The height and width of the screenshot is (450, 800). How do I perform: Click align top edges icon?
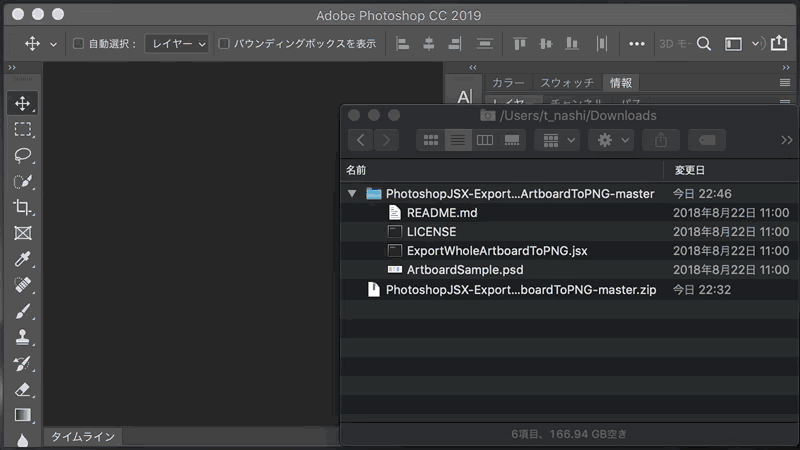[520, 44]
